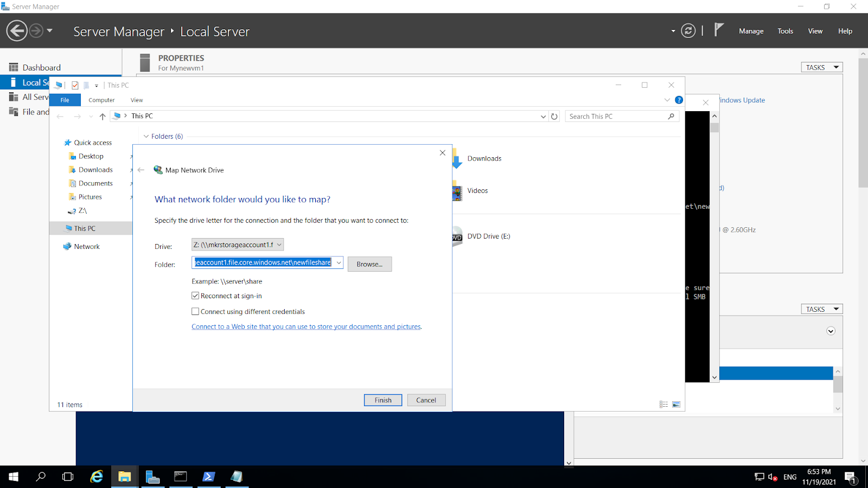Click the Windows Update link in Properties

pos(742,100)
